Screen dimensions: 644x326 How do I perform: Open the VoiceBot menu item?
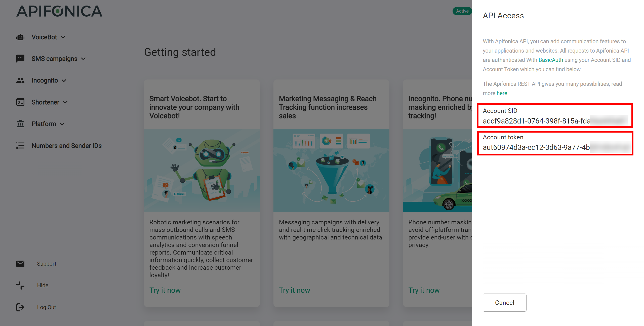pyautogui.click(x=44, y=37)
